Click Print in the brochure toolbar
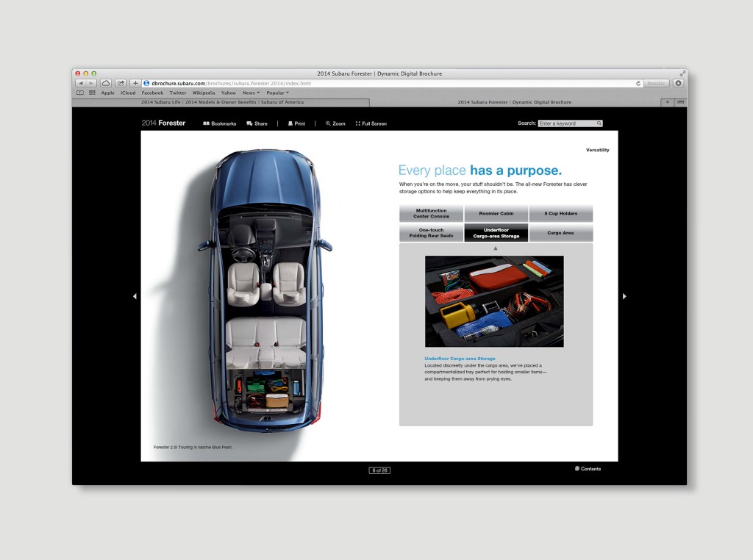Image resolution: width=753 pixels, height=560 pixels. pos(296,123)
